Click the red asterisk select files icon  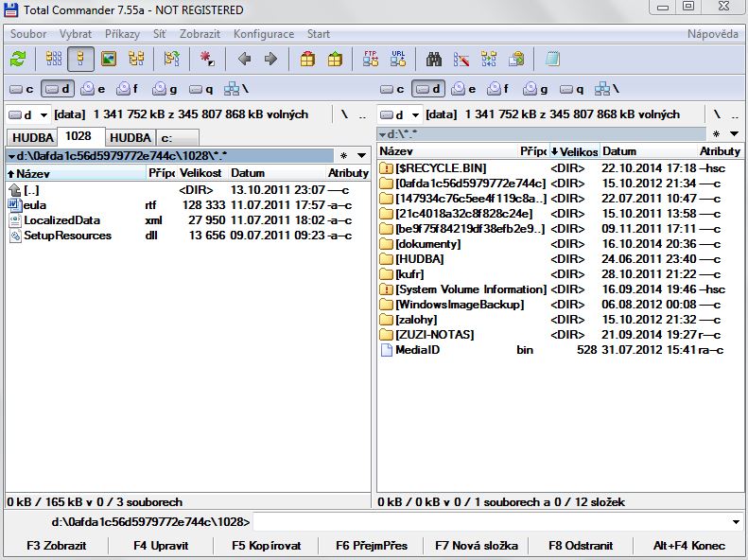pyautogui.click(x=207, y=60)
